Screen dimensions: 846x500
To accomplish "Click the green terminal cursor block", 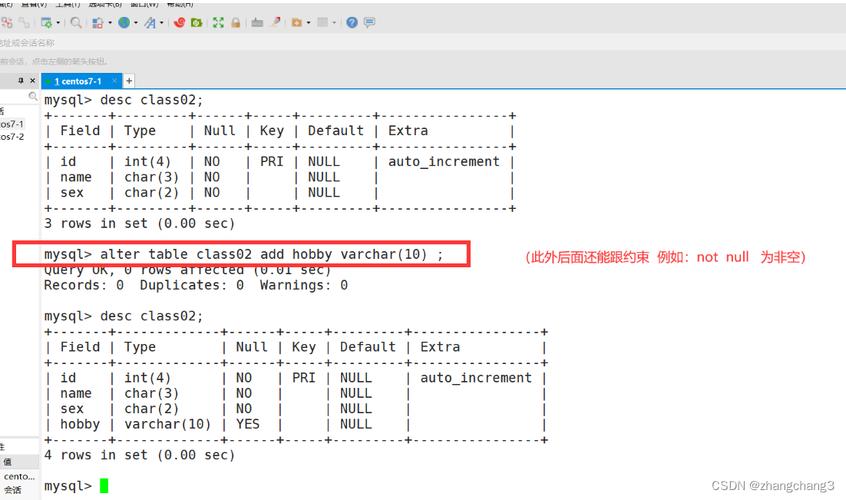I will click(104, 486).
